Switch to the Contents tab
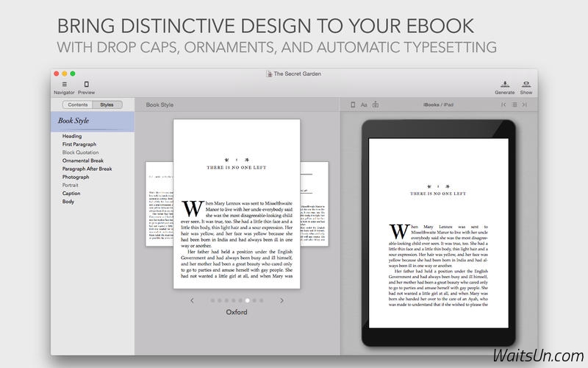The height and width of the screenshot is (368, 588). (78, 105)
